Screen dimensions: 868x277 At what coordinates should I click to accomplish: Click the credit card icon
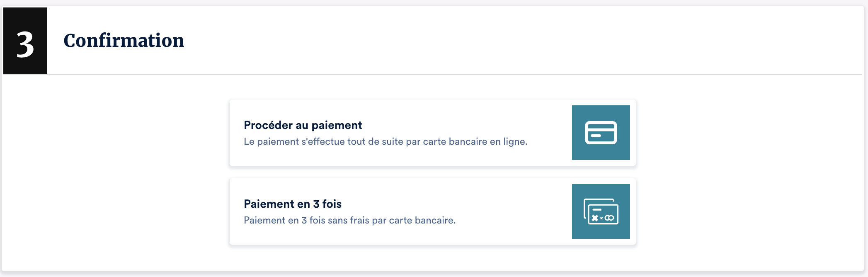point(601,133)
